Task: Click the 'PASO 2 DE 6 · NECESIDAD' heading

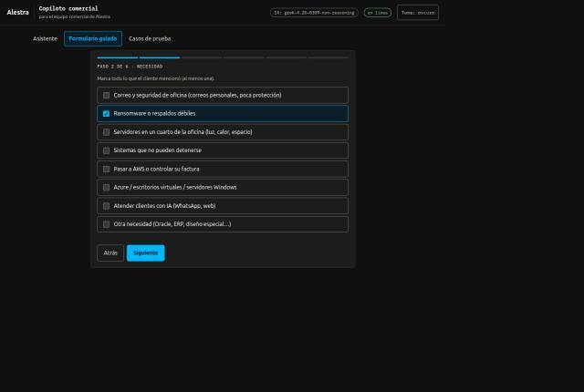Action: tap(130, 67)
